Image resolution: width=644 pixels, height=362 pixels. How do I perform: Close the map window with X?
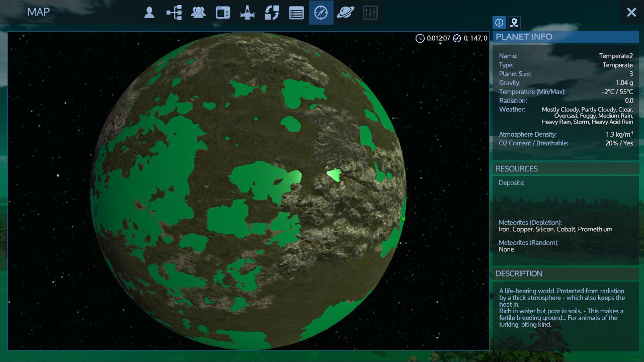coord(631,13)
